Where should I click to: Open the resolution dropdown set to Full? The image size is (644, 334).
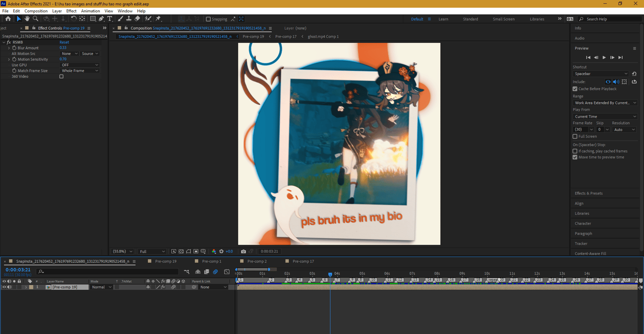(152, 252)
